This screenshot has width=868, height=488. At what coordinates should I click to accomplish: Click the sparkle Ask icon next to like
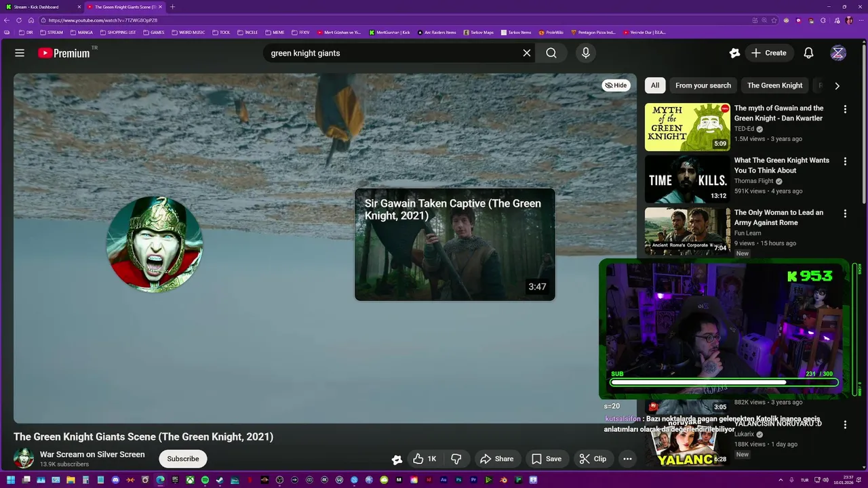pyautogui.click(x=397, y=460)
